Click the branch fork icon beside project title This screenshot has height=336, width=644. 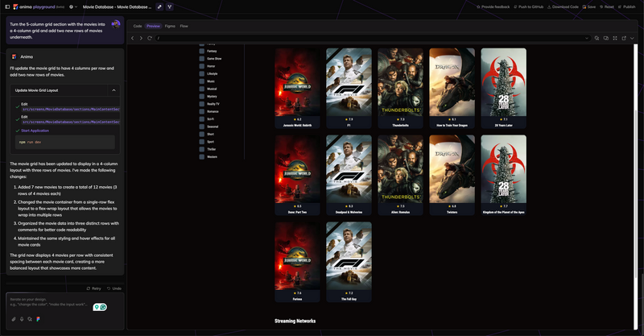pyautogui.click(x=169, y=7)
